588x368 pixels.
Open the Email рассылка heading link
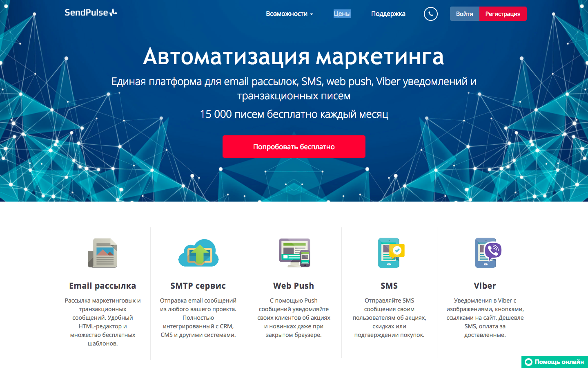[102, 286]
